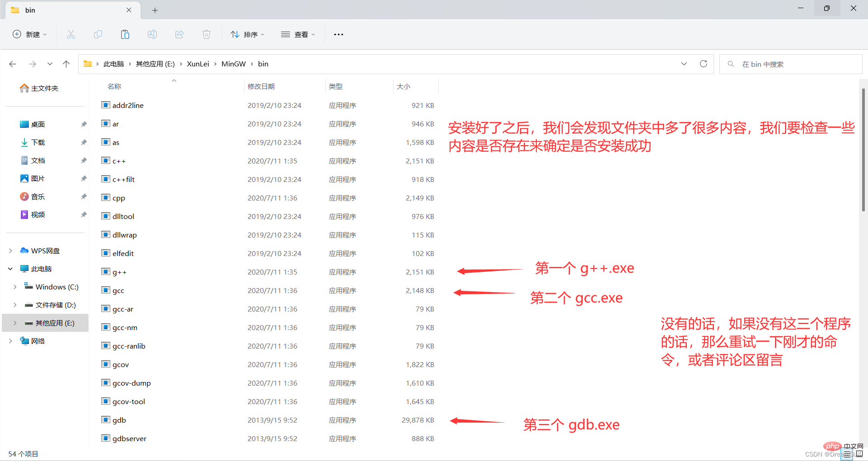Click the Share icon in the toolbar

(x=179, y=34)
